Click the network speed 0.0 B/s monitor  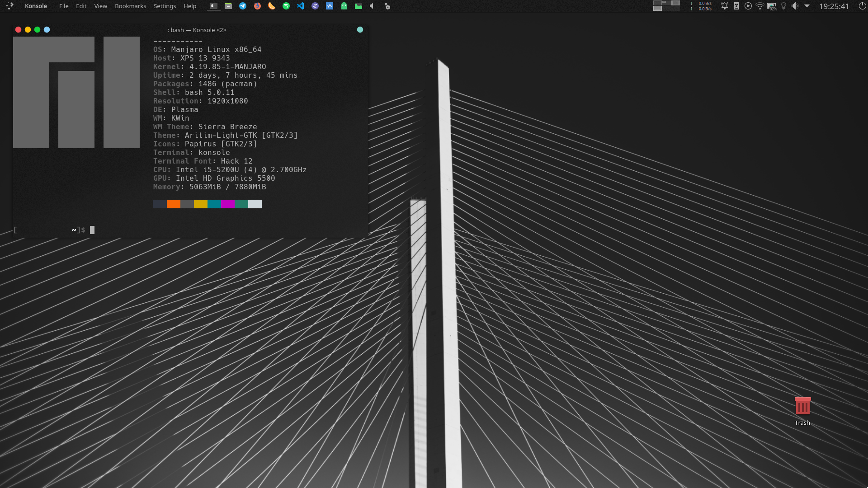click(701, 6)
